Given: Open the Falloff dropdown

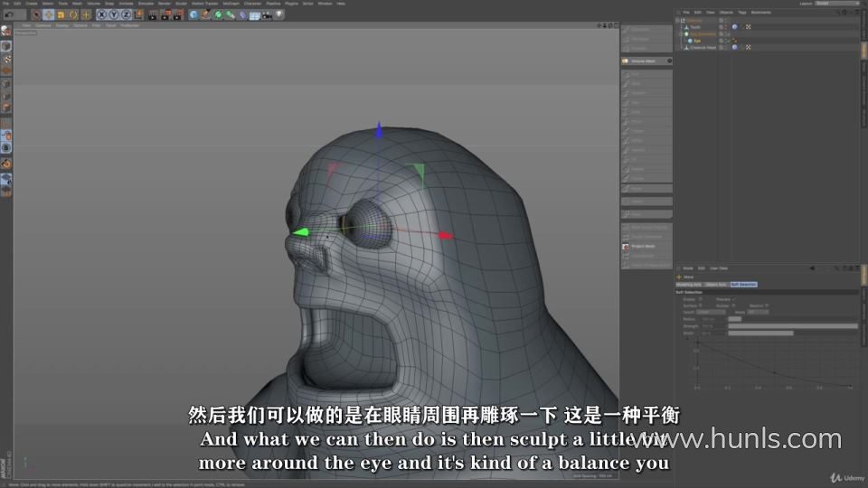Looking at the screenshot, I should pyautogui.click(x=711, y=312).
